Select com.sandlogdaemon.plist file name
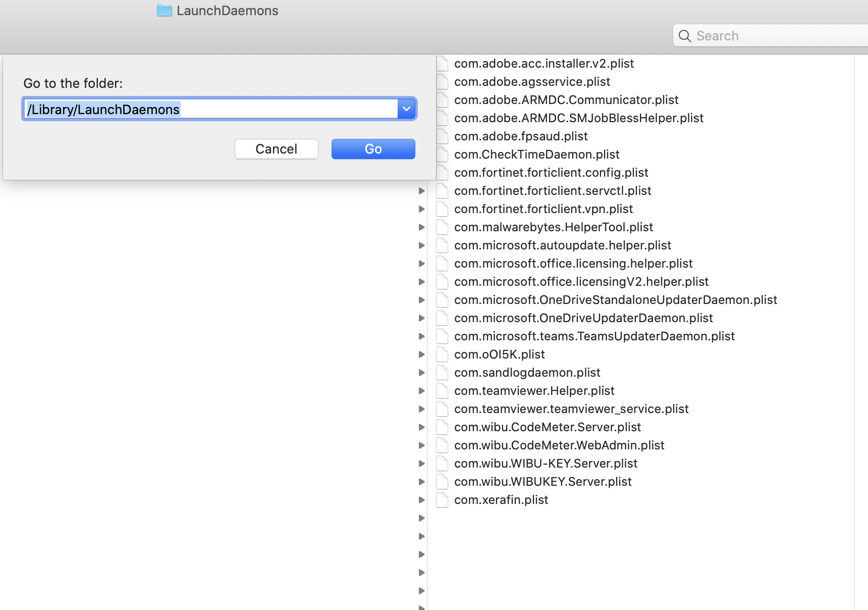Screen dimensions: 868x610 pos(527,373)
